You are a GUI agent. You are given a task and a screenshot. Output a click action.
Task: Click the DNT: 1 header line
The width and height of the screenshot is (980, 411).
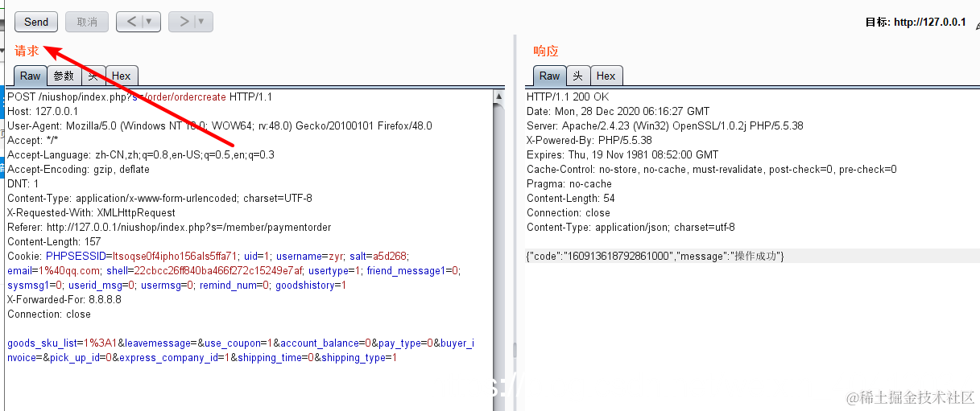[x=23, y=183]
